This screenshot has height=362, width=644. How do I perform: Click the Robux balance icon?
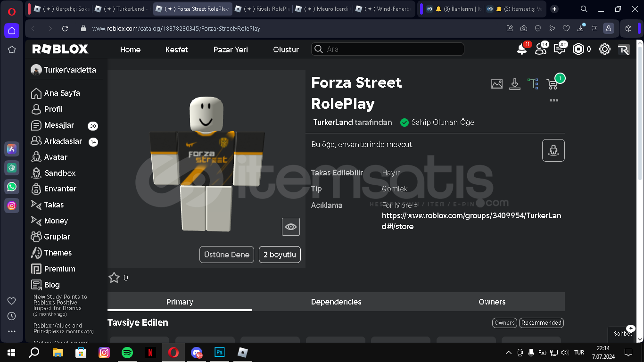point(578,49)
